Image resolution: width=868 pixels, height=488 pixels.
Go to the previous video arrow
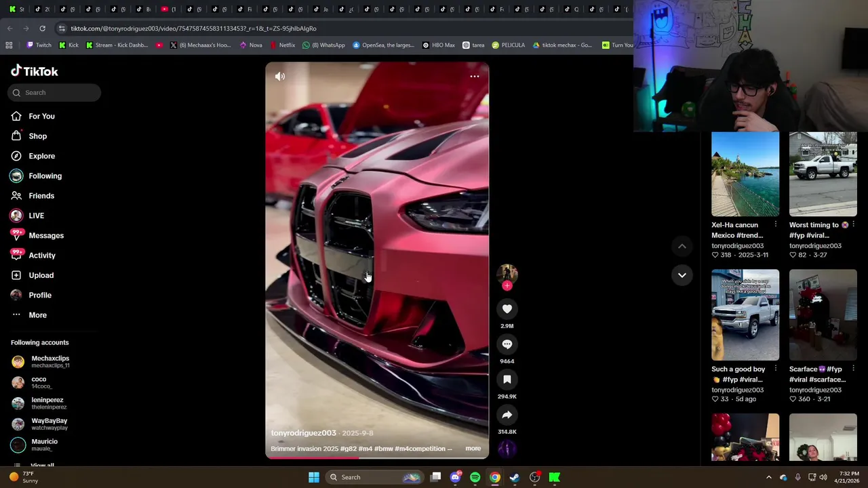682,246
